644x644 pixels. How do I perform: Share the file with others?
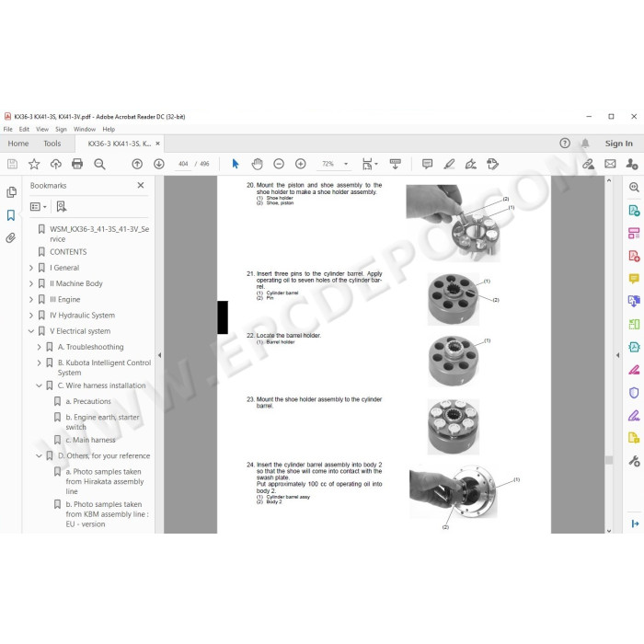pos(632,165)
